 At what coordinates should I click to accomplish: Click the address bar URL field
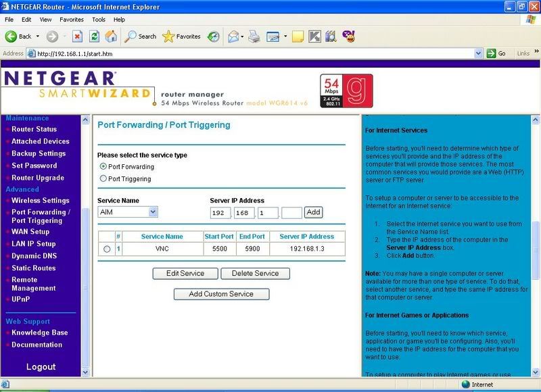[256, 53]
